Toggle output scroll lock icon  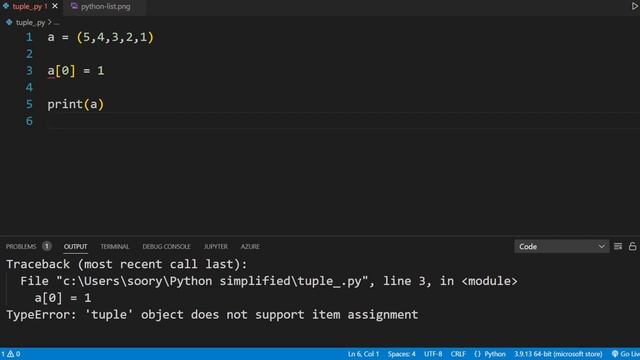(x=632, y=246)
